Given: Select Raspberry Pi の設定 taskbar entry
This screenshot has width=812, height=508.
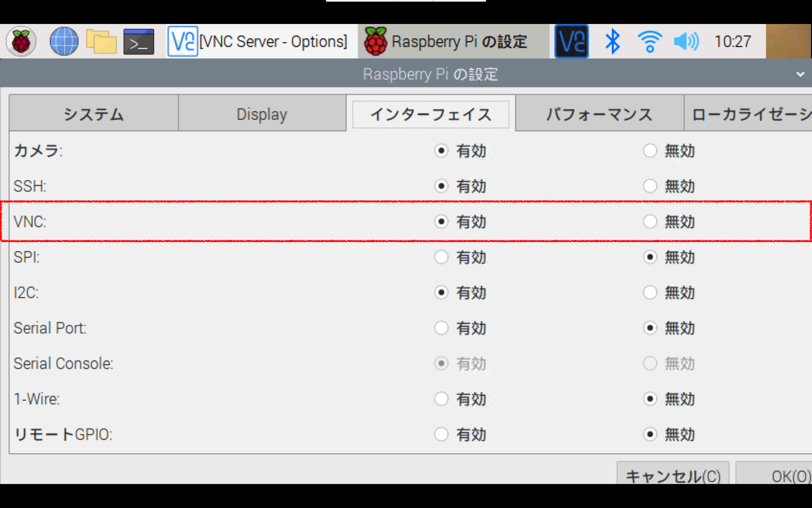Looking at the screenshot, I should tap(453, 41).
